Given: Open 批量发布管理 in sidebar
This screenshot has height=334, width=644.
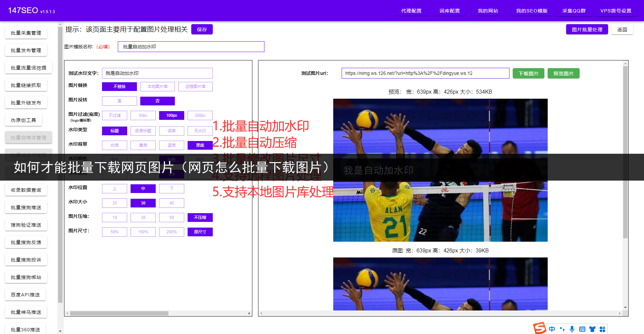Looking at the screenshot, I should (x=26, y=50).
